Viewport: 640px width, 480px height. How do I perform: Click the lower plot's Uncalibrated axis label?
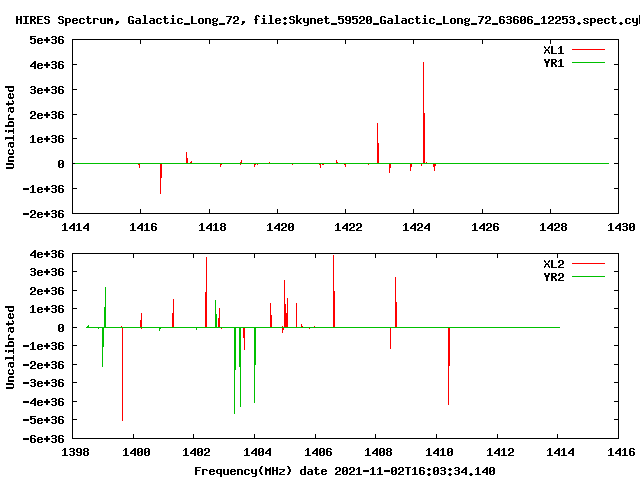[x=10, y=347]
